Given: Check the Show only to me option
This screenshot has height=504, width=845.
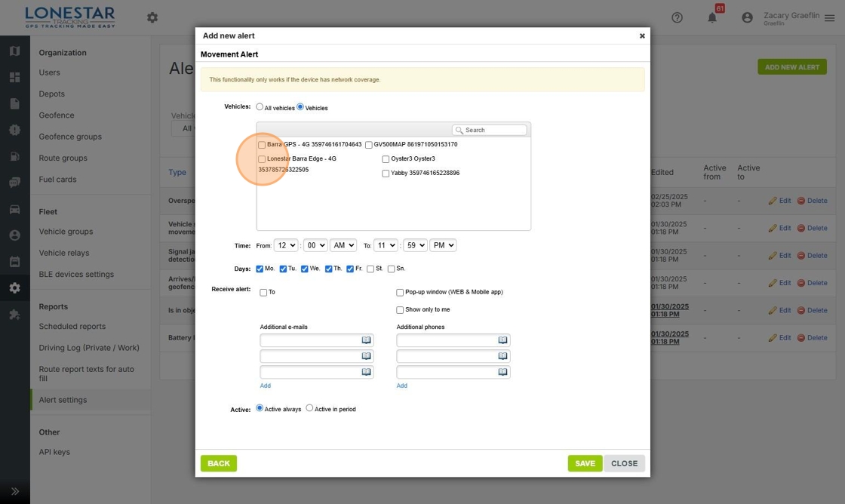Looking at the screenshot, I should coord(400,310).
